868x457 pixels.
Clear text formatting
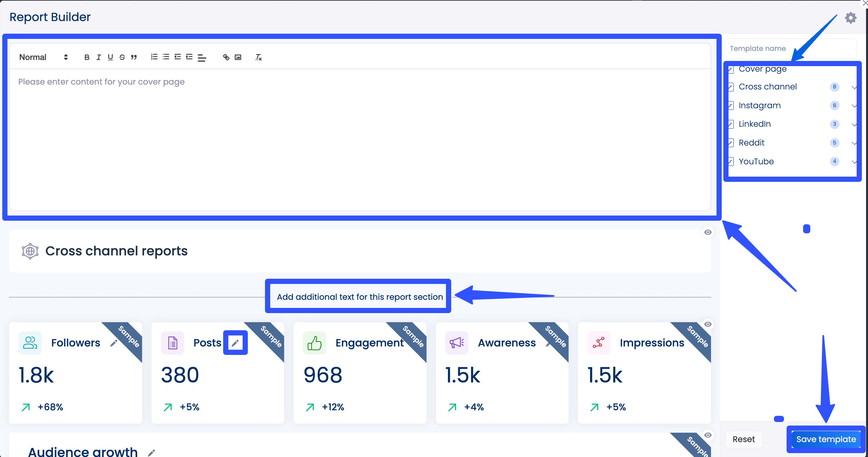click(259, 57)
